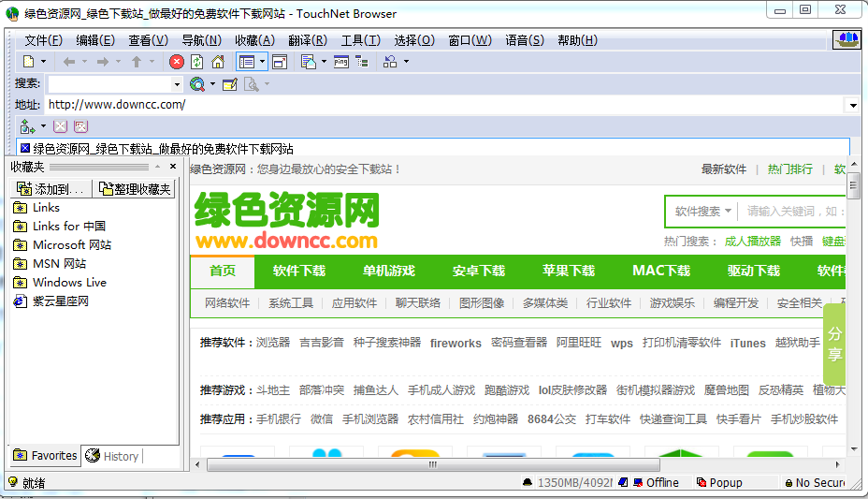Click the trace route tree icon

pyautogui.click(x=362, y=62)
